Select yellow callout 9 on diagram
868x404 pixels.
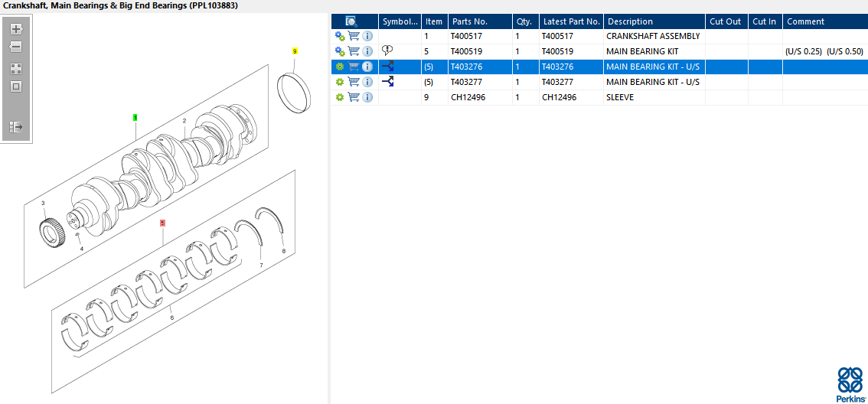coord(295,51)
